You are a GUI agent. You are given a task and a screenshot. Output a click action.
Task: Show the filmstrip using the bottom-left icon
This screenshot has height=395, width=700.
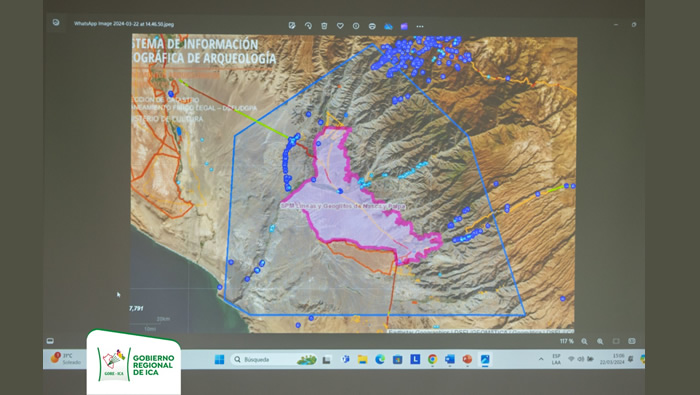point(50,341)
